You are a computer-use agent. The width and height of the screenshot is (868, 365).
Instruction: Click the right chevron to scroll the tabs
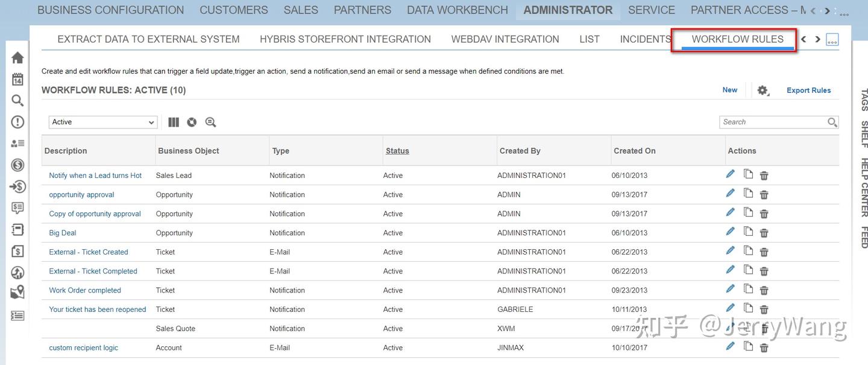pos(817,39)
